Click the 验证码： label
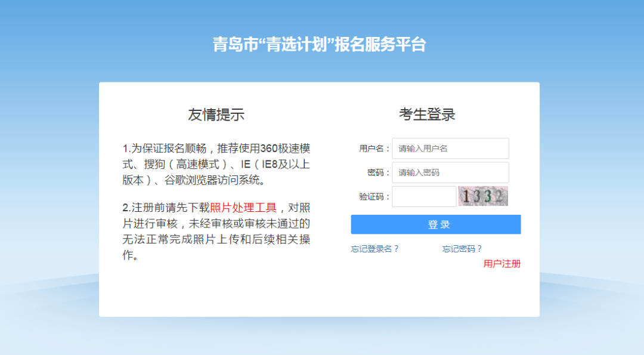 click(x=374, y=197)
